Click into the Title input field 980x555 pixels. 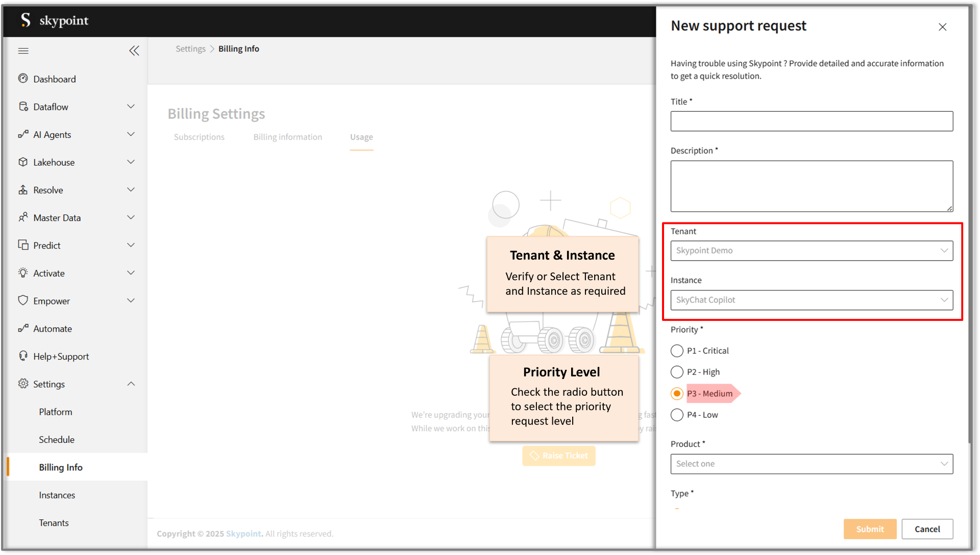(811, 121)
